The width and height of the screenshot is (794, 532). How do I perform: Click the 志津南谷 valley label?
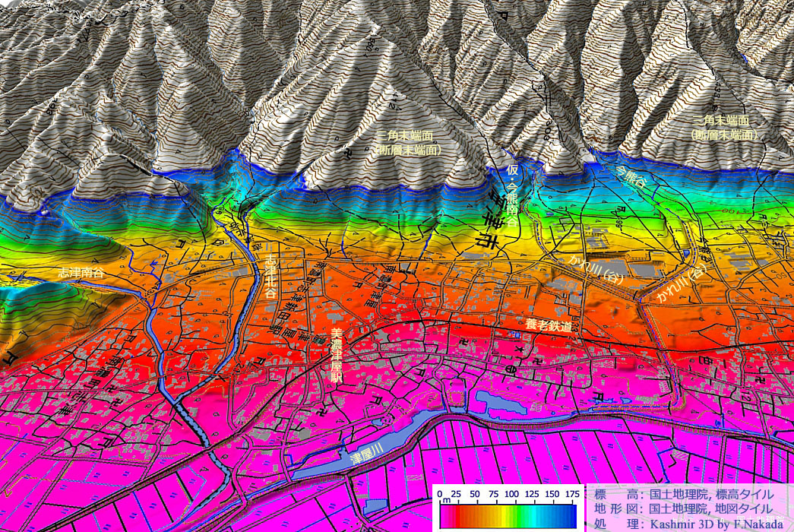point(82,272)
